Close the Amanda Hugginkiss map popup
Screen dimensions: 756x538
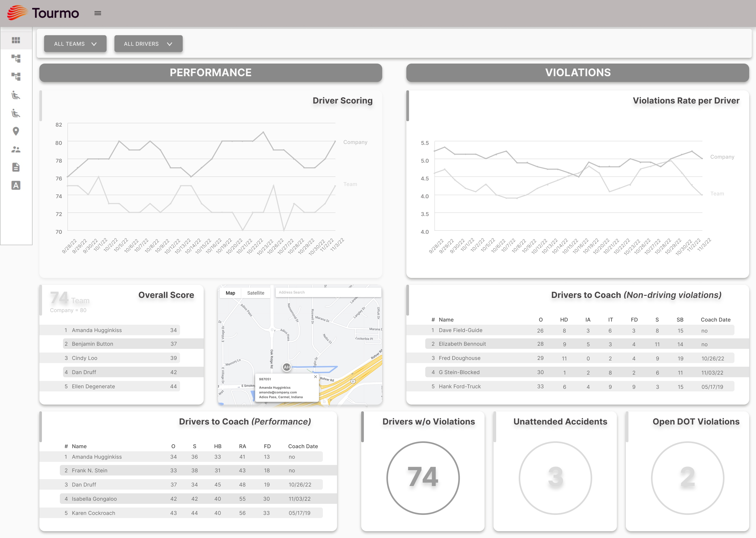pos(315,377)
